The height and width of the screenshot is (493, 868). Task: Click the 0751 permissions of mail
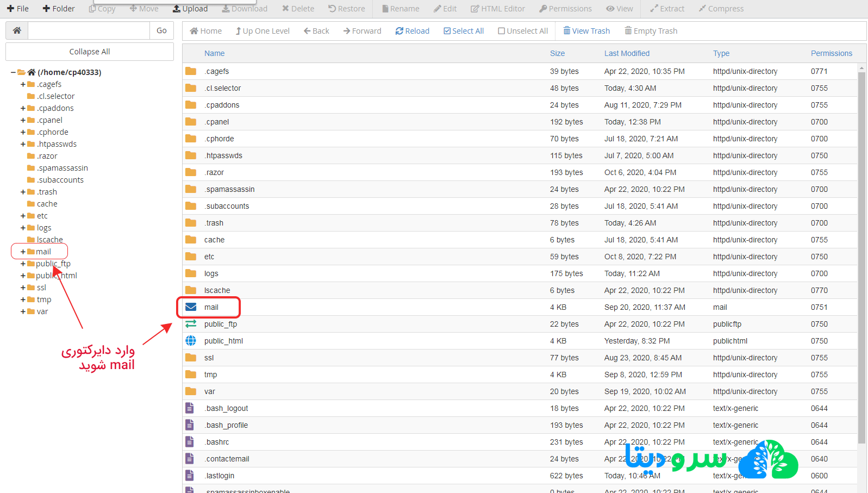[819, 307]
